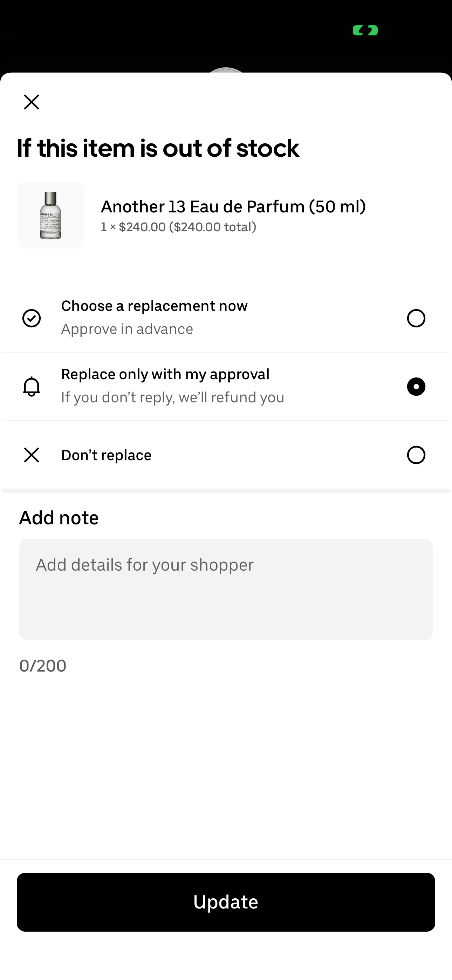
Task: Click the Add note heading
Action: click(x=59, y=517)
